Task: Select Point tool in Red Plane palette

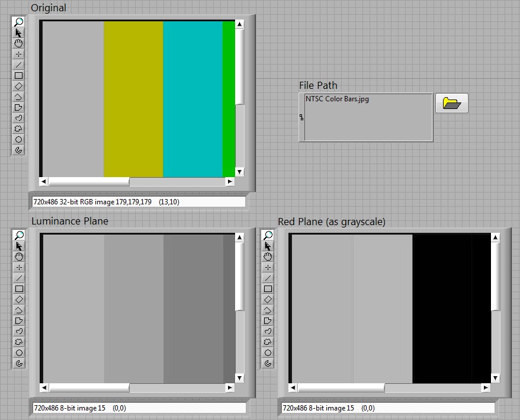Action: click(268, 267)
